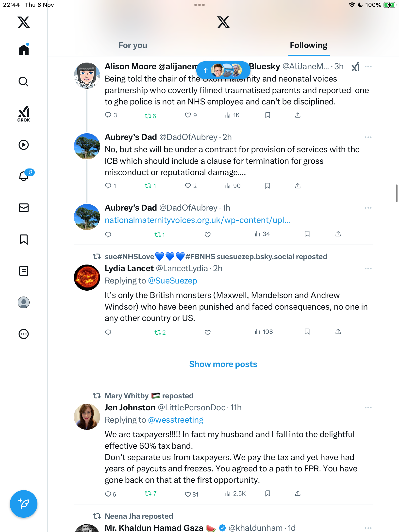Viewport: 399px width, 532px height.
Task: Like Jen Johnston's taxpayers post
Action: 188,494
